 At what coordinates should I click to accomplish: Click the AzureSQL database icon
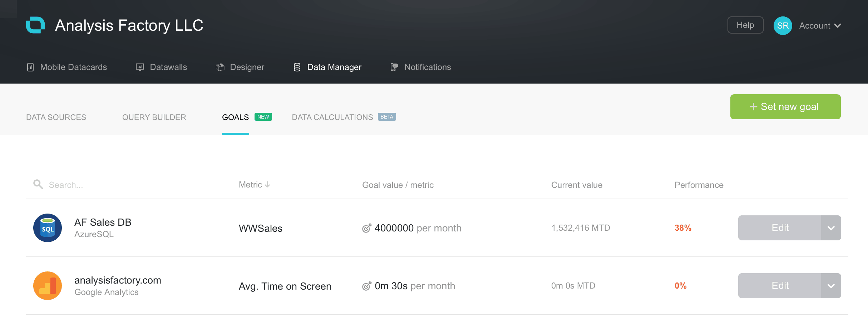(x=48, y=228)
